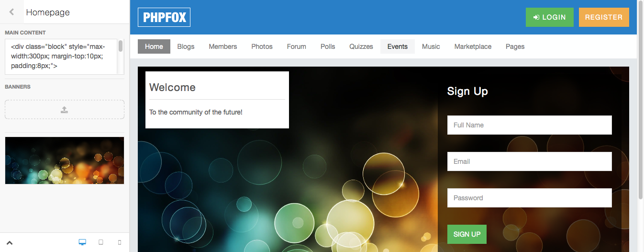The height and width of the screenshot is (252, 644).
Task: Click the Sign Up heading
Action: [467, 91]
